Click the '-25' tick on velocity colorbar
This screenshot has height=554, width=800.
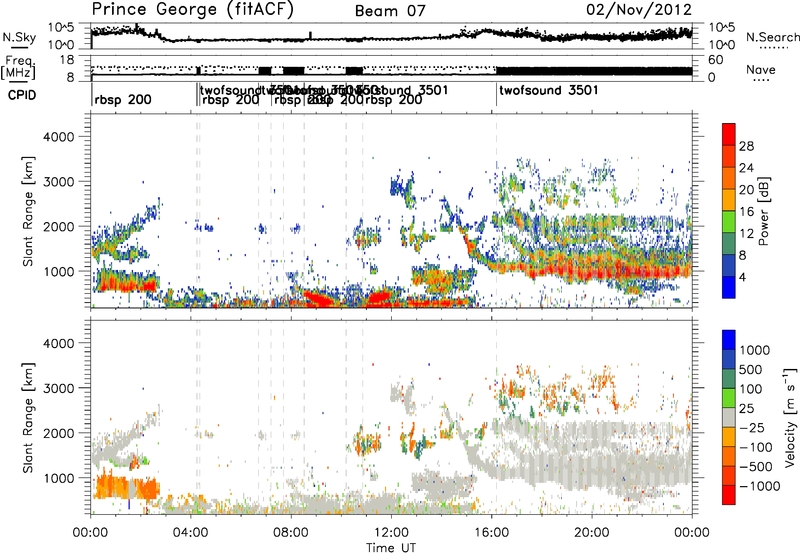(753, 427)
